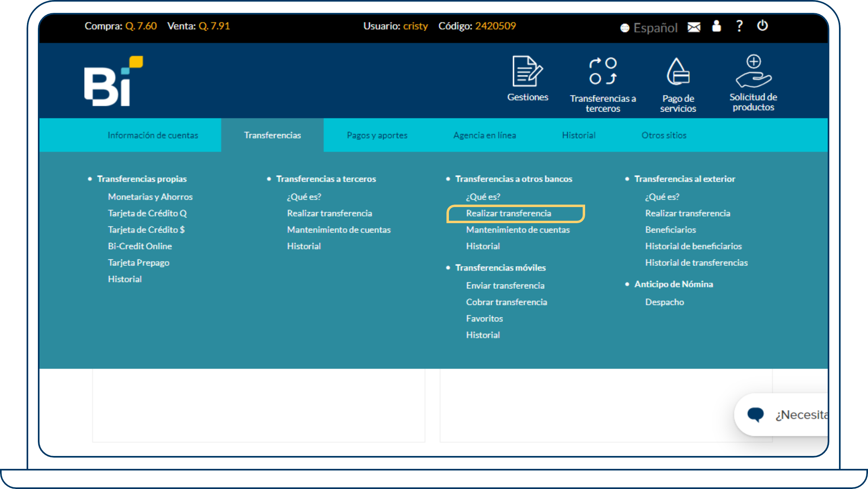Click the help question mark icon
Screen dimensions: 868x489
coord(739,26)
